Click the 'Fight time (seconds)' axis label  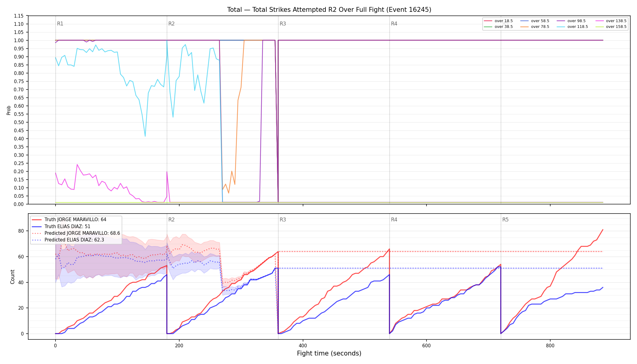coord(329,353)
